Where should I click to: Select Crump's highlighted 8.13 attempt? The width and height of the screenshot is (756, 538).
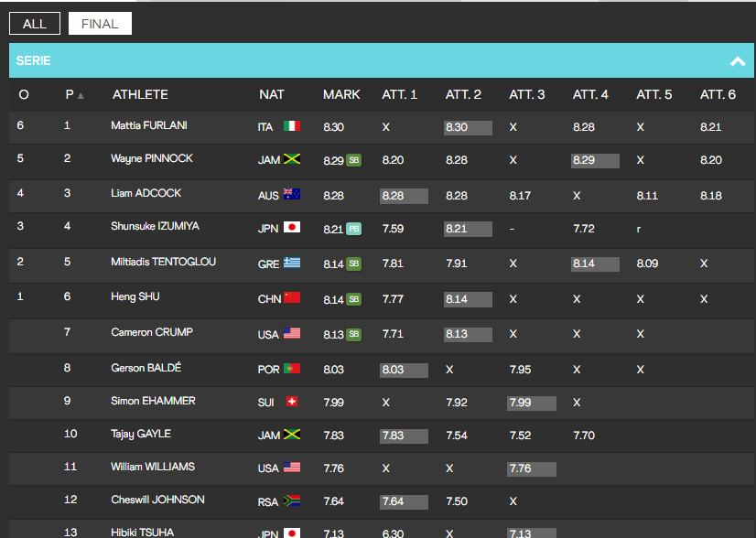pyautogui.click(x=468, y=335)
